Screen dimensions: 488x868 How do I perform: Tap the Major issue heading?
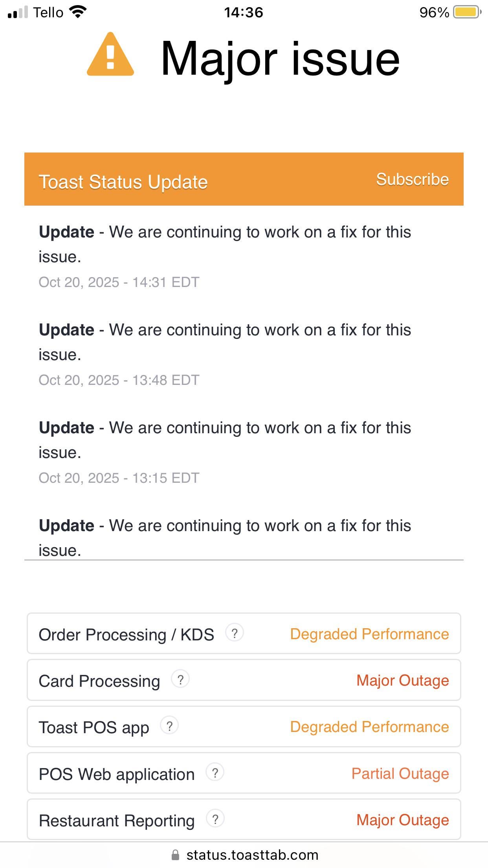tap(280, 59)
